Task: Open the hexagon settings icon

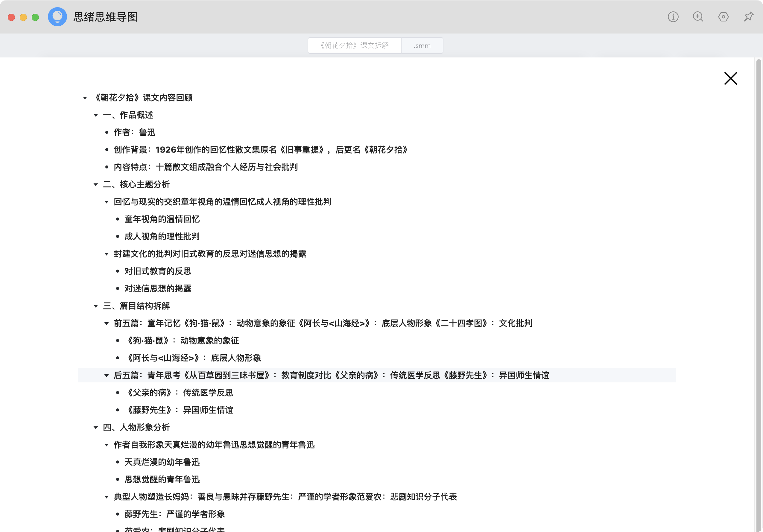Action: coord(723,17)
